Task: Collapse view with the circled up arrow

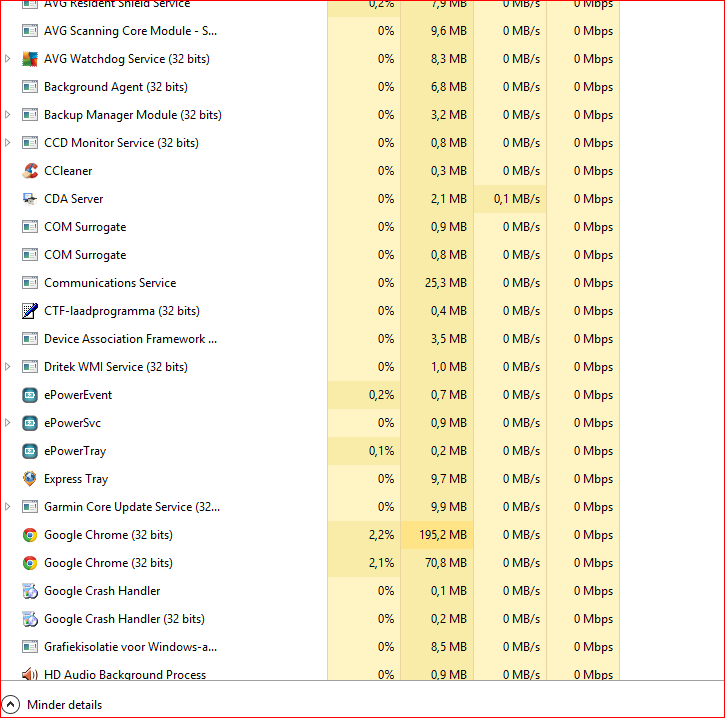Action: pyautogui.click(x=11, y=705)
